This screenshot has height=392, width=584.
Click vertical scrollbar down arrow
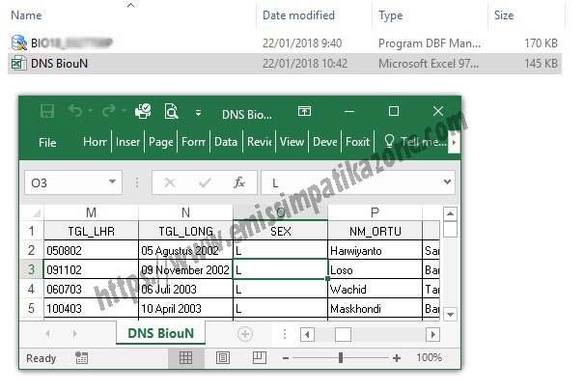(x=450, y=314)
